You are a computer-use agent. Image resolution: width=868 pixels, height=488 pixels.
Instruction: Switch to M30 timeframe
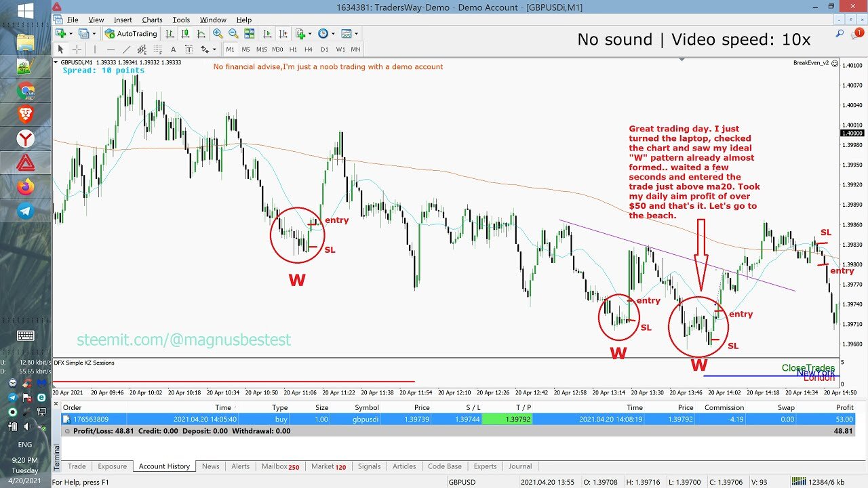[x=277, y=49]
